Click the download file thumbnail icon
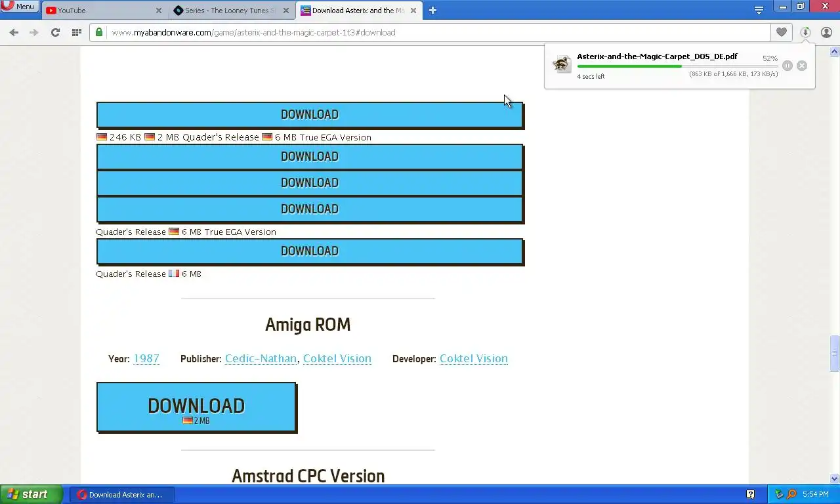 click(x=562, y=64)
